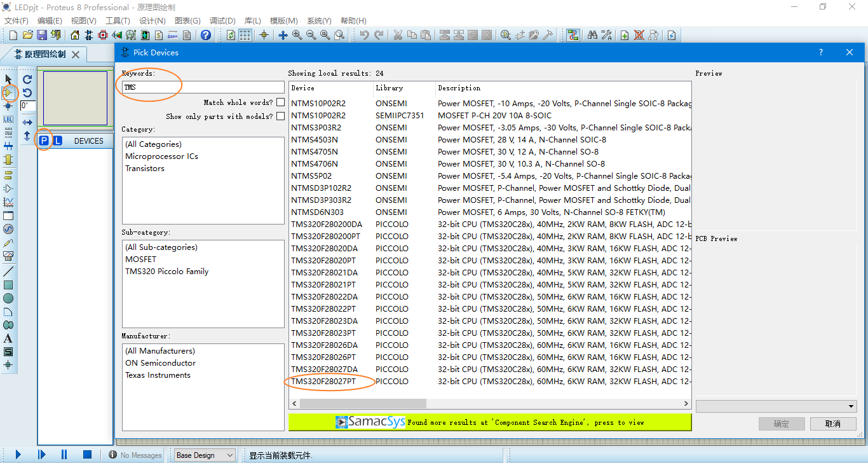This screenshot has height=463, width=868.
Task: Click the Save Project toolbar icon
Action: tap(42, 35)
